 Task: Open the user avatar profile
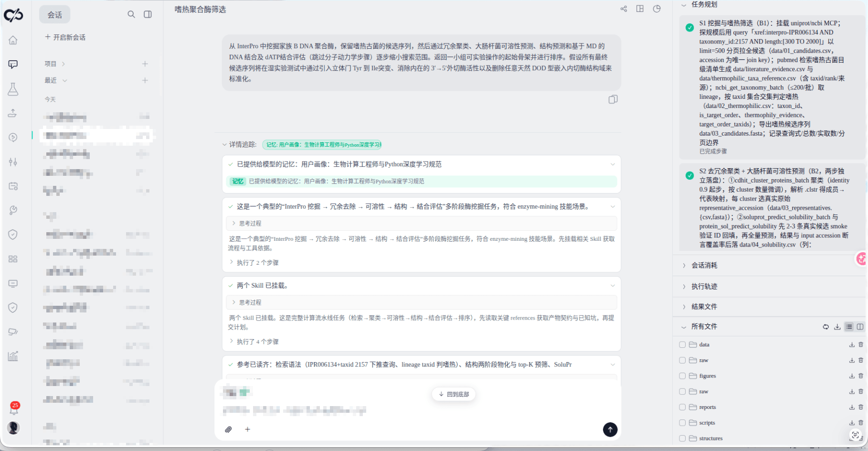click(x=13, y=428)
